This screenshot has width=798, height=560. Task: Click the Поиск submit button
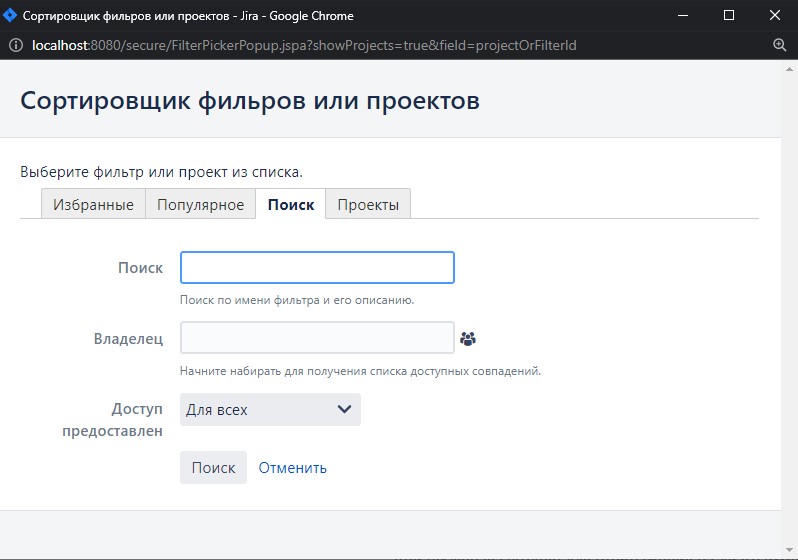[x=213, y=467]
